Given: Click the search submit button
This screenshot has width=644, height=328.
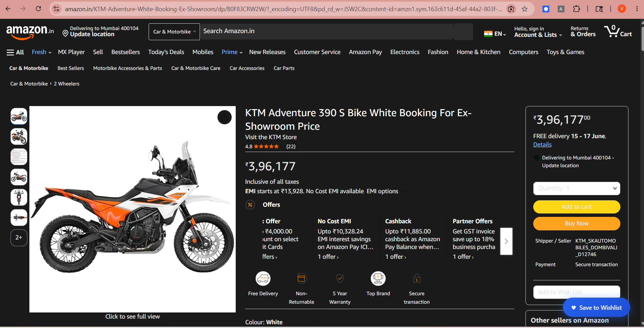Looking at the screenshot, I should [463, 32].
